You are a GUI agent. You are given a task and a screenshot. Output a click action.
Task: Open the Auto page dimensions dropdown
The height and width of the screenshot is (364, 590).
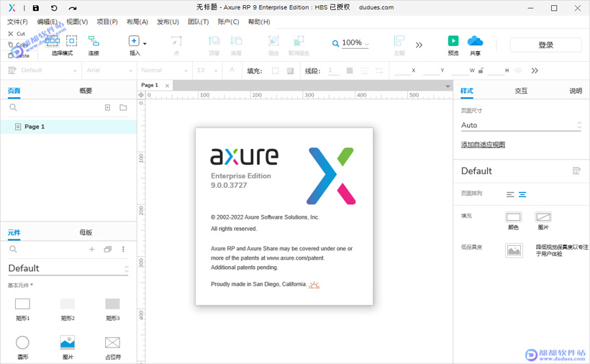click(521, 125)
